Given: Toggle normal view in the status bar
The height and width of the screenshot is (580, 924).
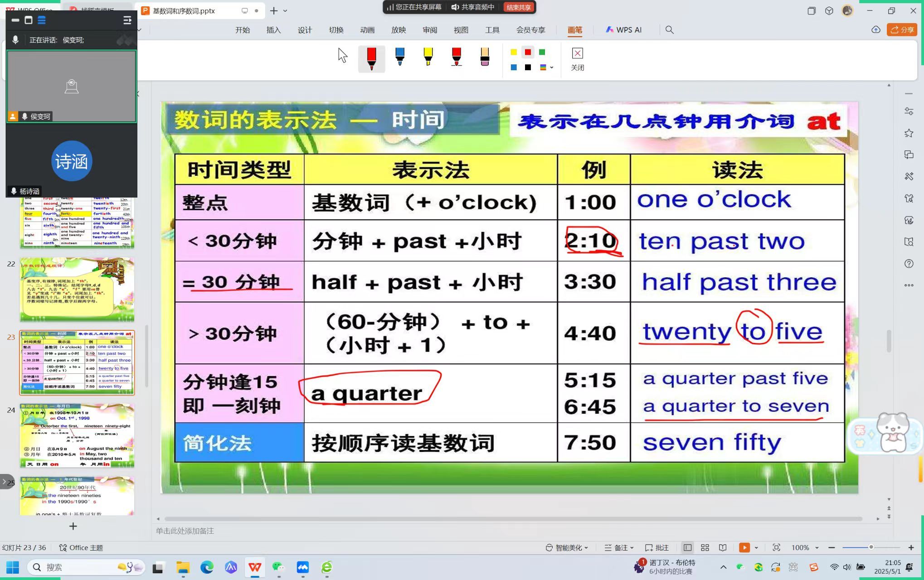Looking at the screenshot, I should coord(687,547).
